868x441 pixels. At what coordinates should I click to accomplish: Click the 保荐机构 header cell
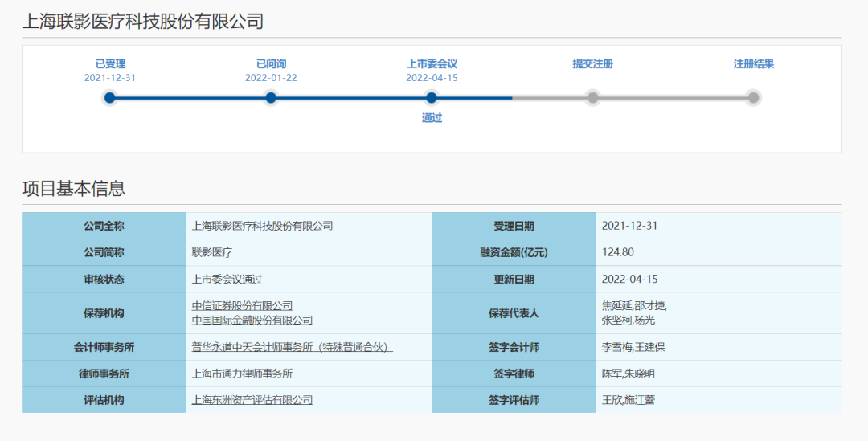coord(104,312)
